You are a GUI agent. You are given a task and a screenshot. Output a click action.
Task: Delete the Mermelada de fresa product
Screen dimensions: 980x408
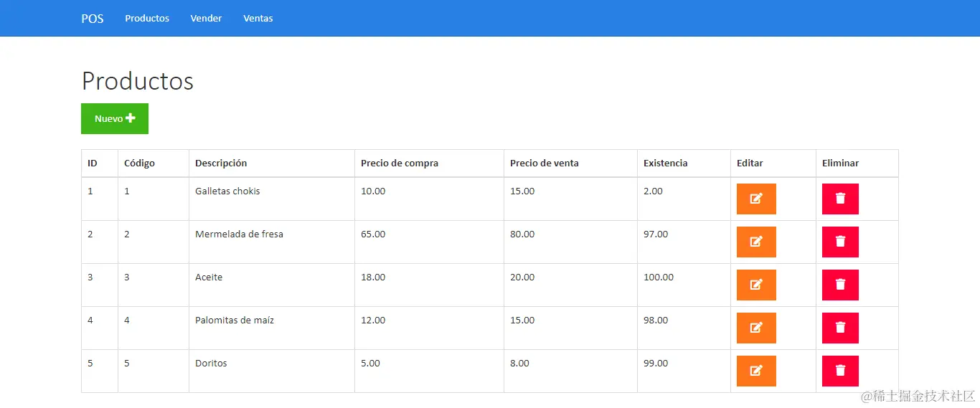840,242
